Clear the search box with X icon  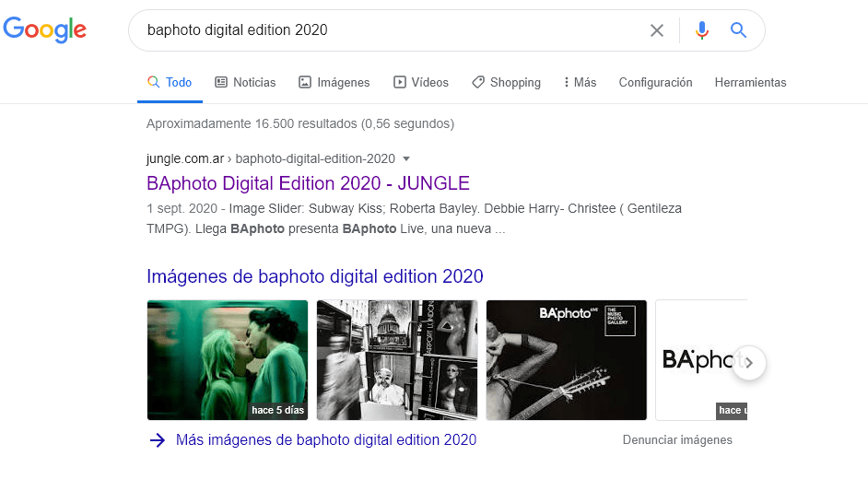click(x=657, y=30)
